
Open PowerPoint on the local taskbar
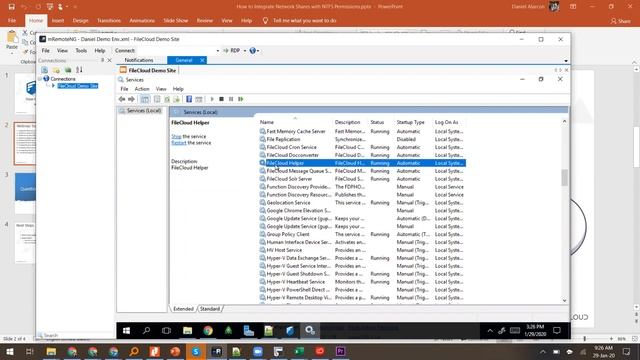175,351
